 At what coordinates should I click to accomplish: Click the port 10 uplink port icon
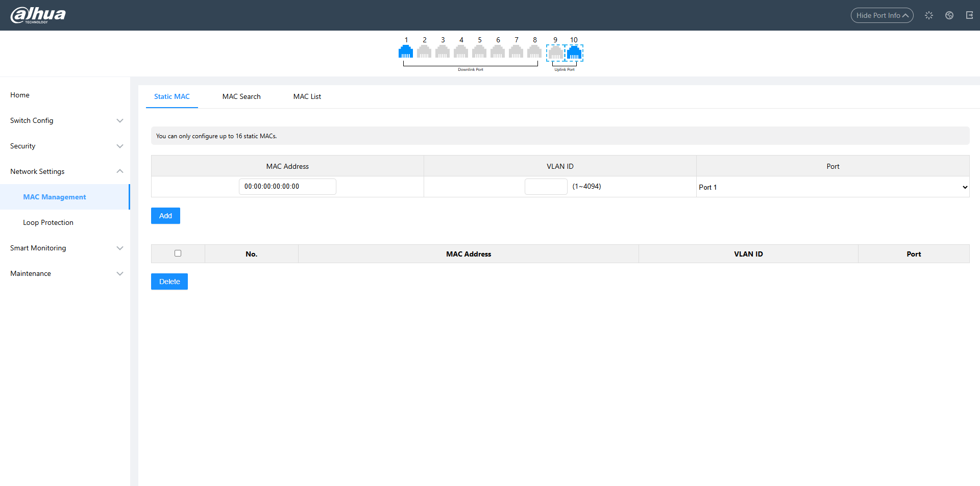(574, 52)
